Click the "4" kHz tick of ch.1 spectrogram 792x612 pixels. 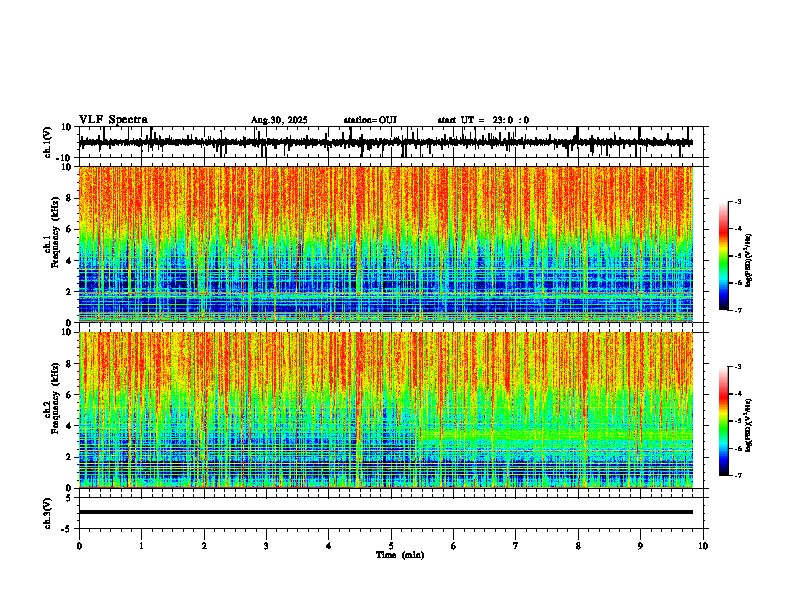(x=69, y=261)
